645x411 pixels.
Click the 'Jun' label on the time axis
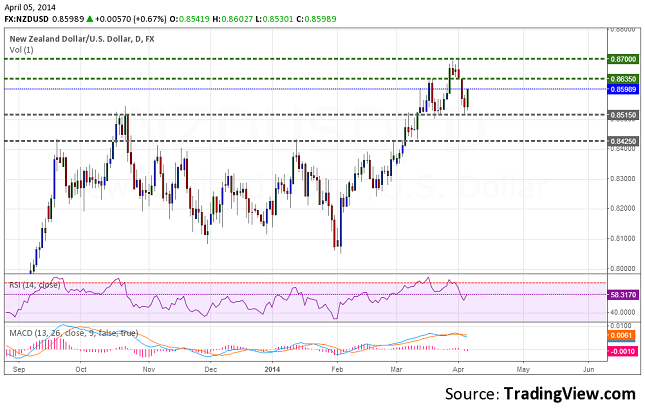(589, 369)
